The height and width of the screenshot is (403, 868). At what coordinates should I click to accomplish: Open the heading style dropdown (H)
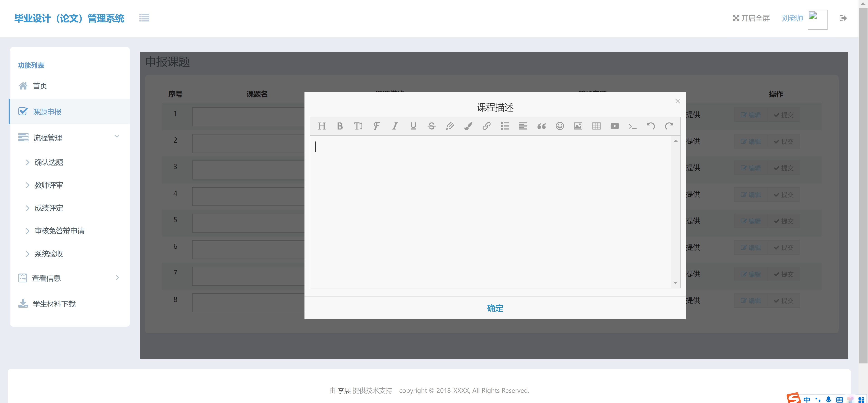tap(321, 126)
